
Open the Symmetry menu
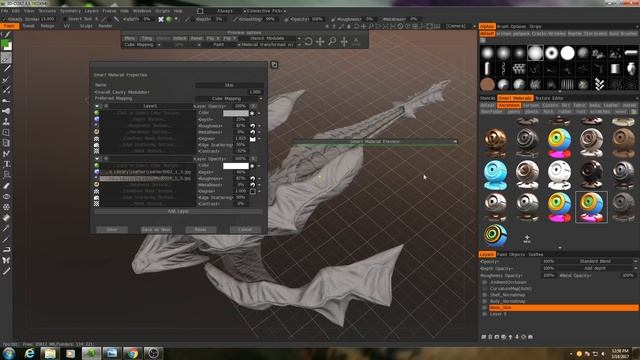(x=70, y=11)
